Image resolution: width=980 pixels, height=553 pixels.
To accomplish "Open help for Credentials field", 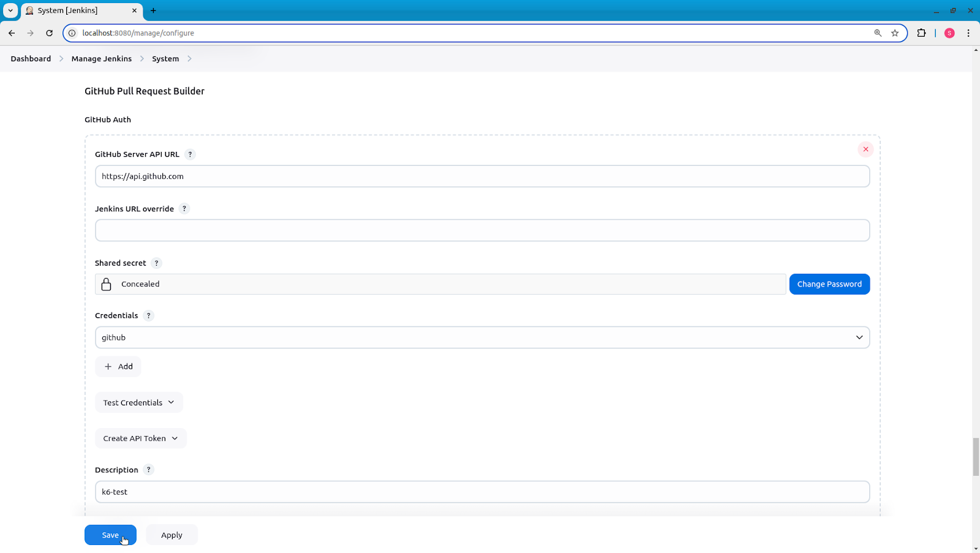I will [148, 315].
